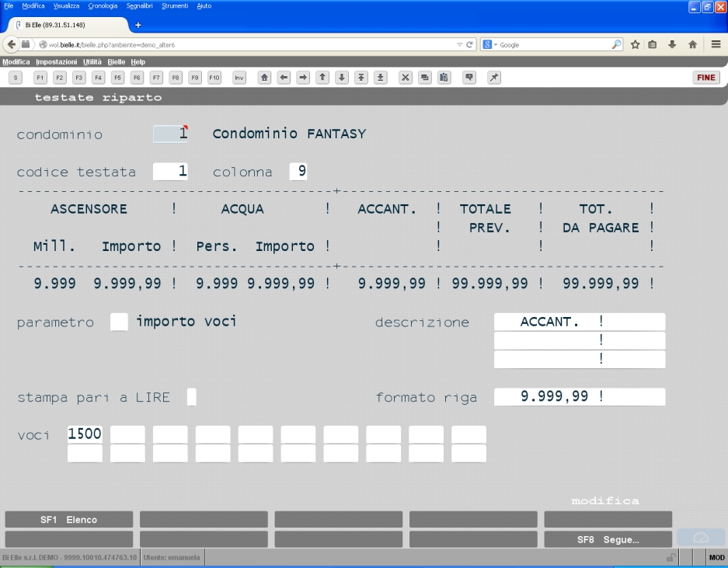The width and height of the screenshot is (728, 568).
Task: Click the left arrow toolbar icon
Action: point(284,78)
